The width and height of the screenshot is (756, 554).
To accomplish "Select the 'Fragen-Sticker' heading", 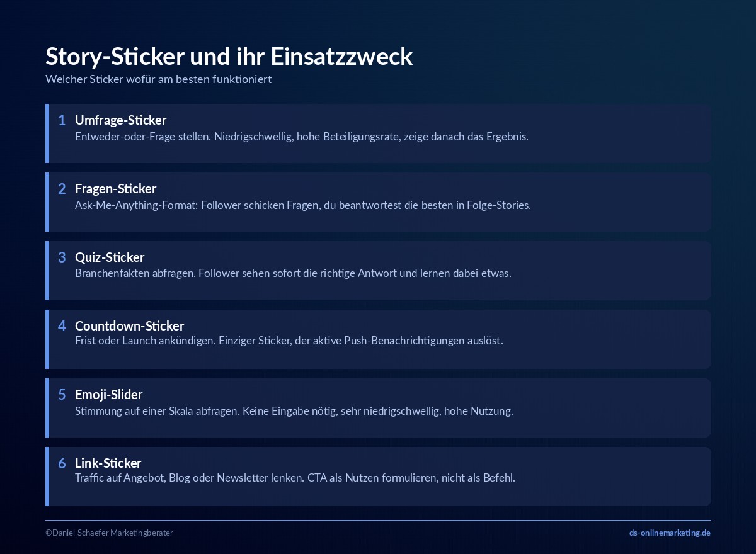I will (x=115, y=188).
